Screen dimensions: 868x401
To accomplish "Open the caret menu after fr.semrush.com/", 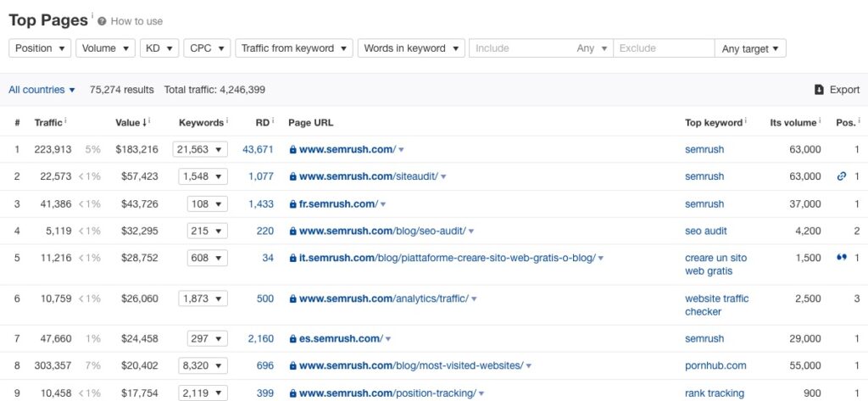I will (383, 204).
